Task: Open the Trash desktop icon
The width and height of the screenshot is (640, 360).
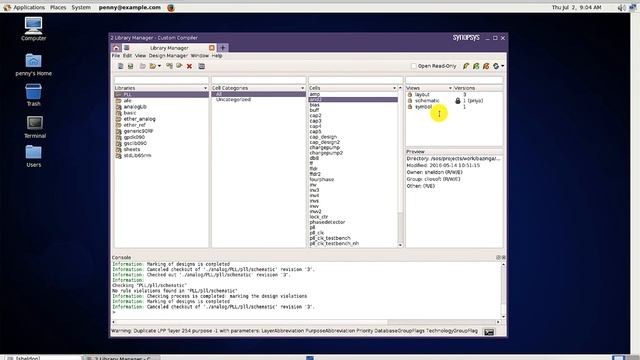Action: point(33,95)
